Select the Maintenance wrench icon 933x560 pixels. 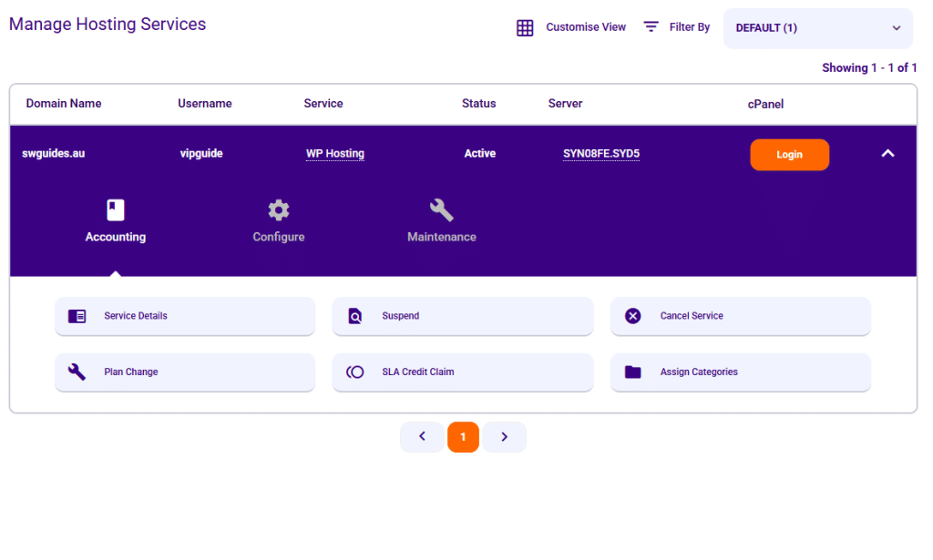441,209
